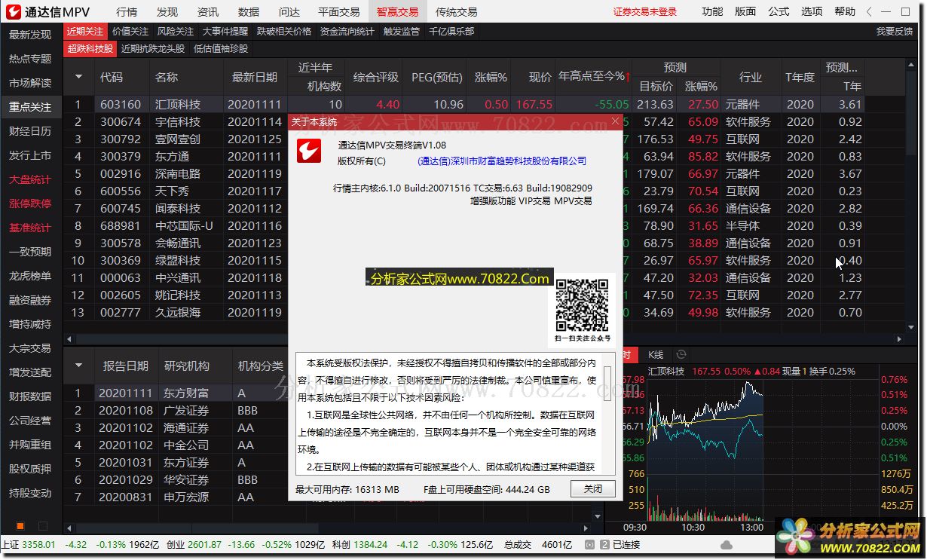The height and width of the screenshot is (560, 927).
Task: Switch to 风险关注 subtab
Action: (175, 32)
